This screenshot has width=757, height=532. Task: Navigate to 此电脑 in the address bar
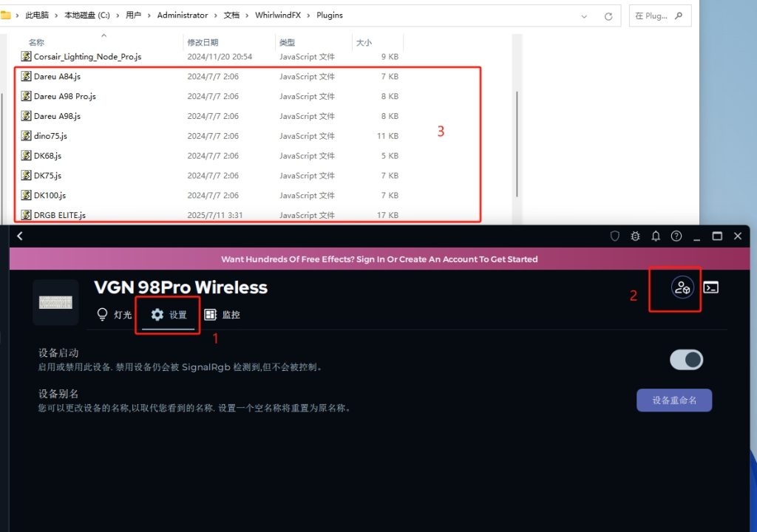tap(37, 16)
